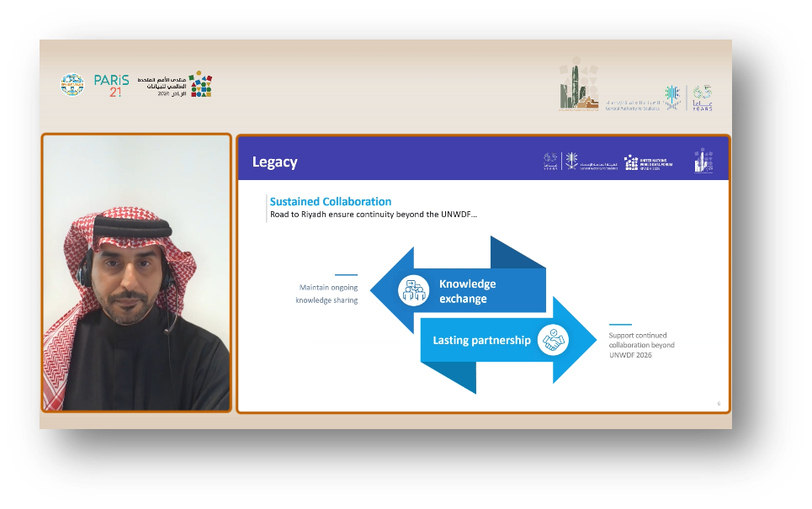This screenshot has width=812, height=509.
Task: Click the PARIS21 logo in top banner
Action: (x=113, y=85)
